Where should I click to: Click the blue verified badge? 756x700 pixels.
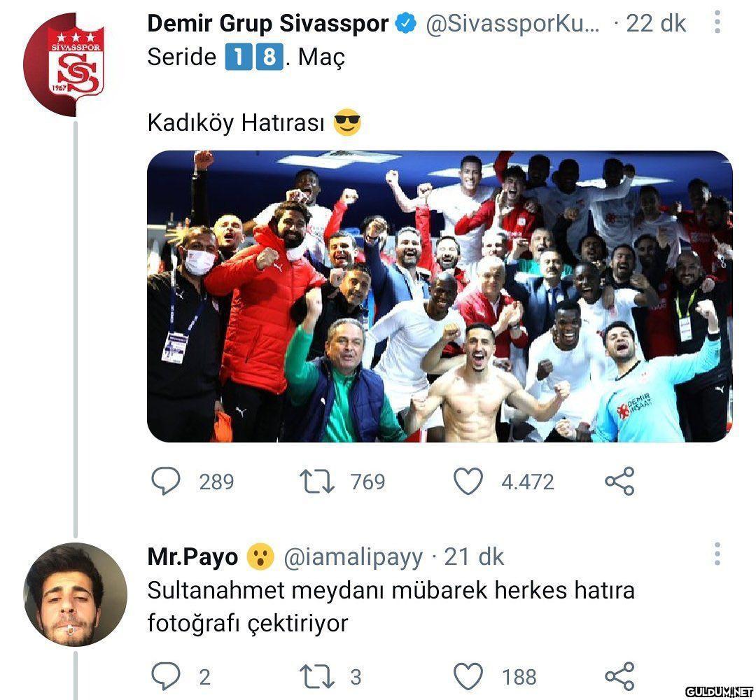point(406,23)
